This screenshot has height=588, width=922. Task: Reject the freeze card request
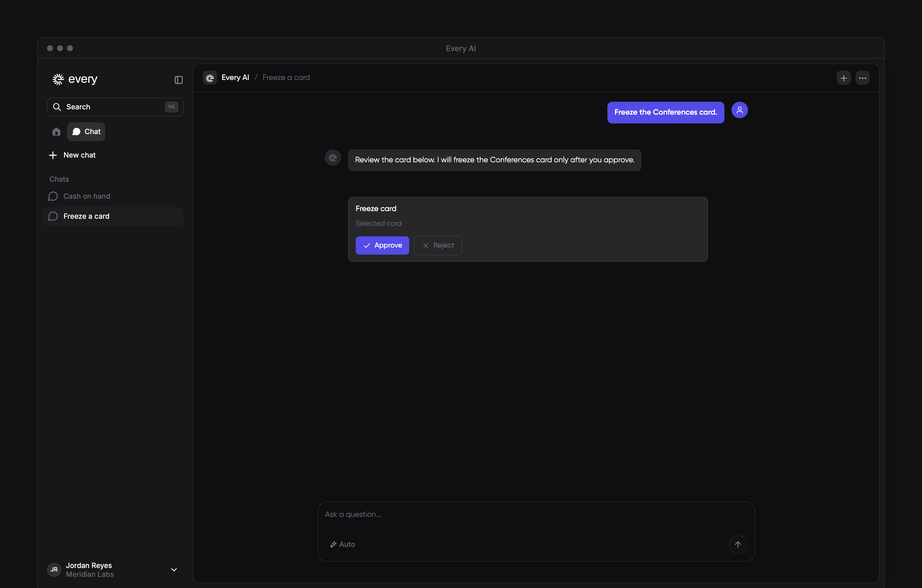click(x=438, y=245)
